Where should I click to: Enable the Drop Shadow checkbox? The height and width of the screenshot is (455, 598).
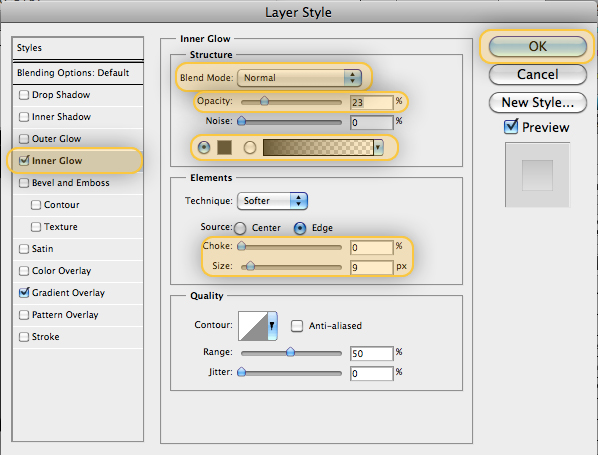(x=24, y=95)
